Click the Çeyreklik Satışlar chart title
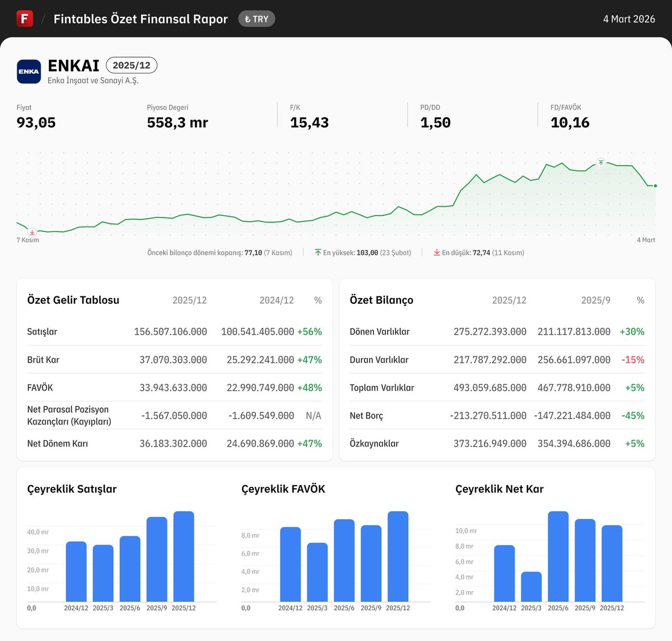 coord(72,489)
